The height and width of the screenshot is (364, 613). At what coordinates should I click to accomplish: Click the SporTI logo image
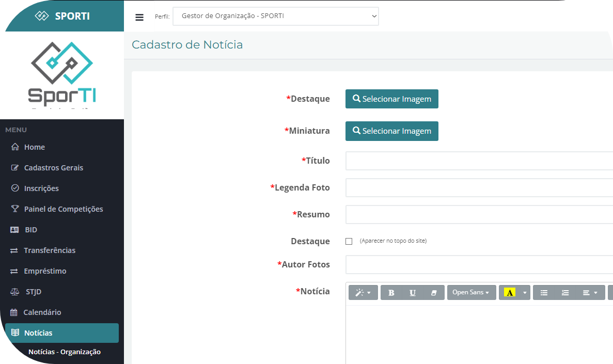(62, 72)
